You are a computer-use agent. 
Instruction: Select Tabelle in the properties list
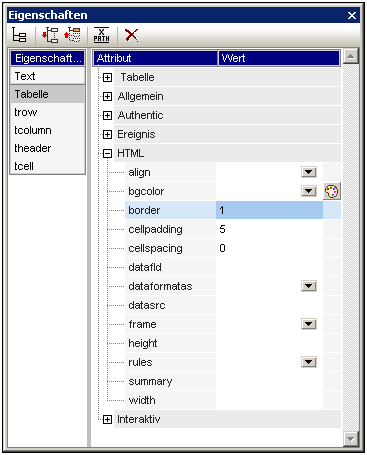click(x=47, y=94)
